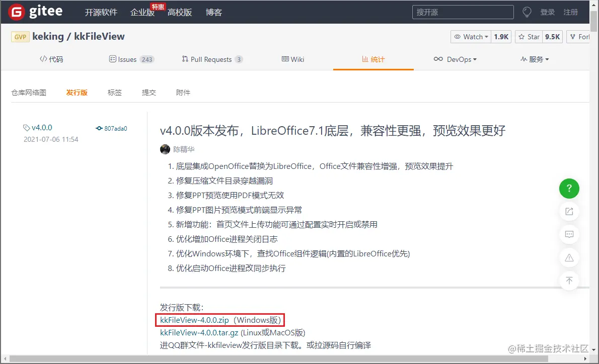Viewport: 599px width, 364px height.
Task: Switch to 附件 sub-tab
Action: click(x=183, y=93)
